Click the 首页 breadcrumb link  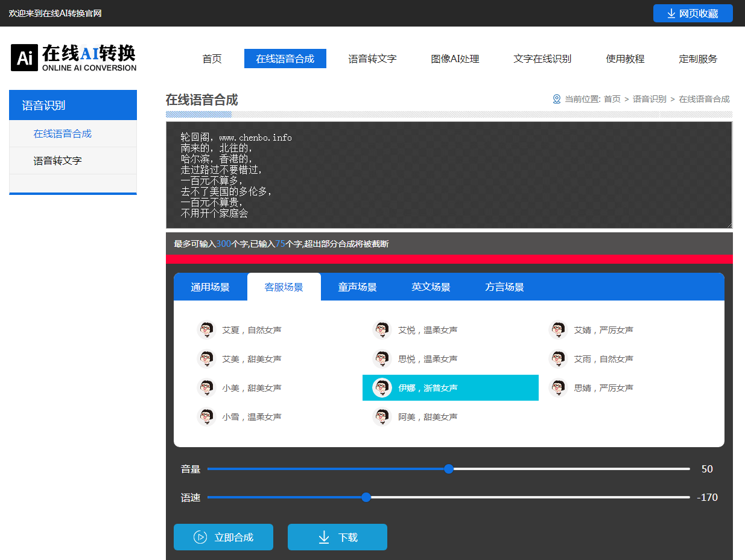(x=612, y=99)
